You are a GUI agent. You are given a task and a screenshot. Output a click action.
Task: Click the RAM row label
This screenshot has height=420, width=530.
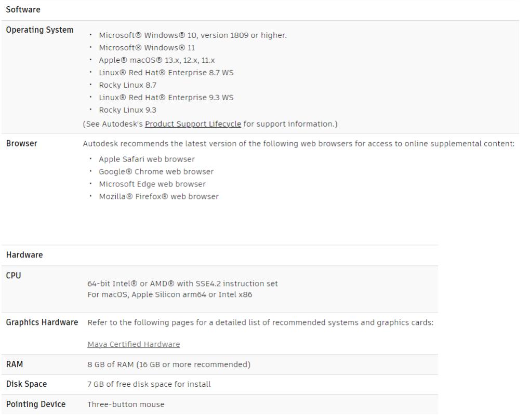[15, 364]
